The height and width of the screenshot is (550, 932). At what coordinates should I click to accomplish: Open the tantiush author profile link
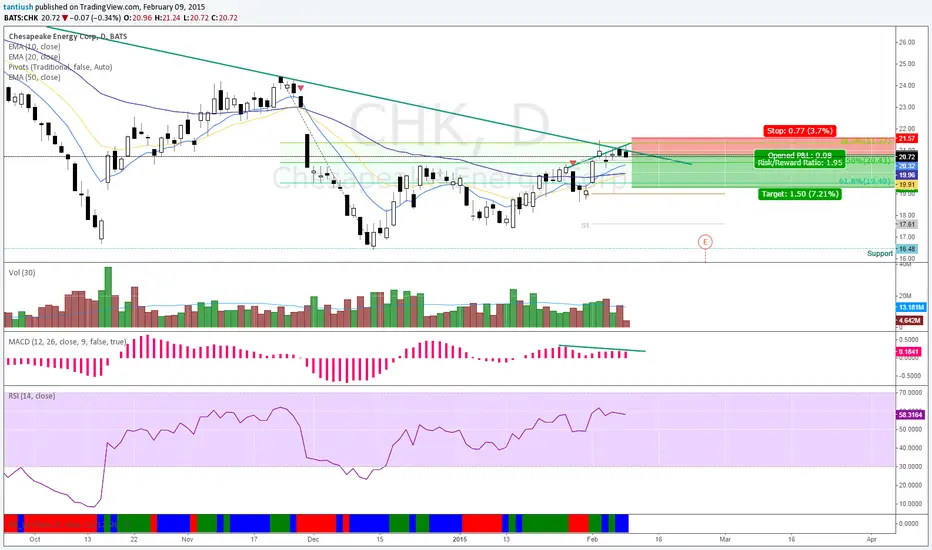coord(18,7)
